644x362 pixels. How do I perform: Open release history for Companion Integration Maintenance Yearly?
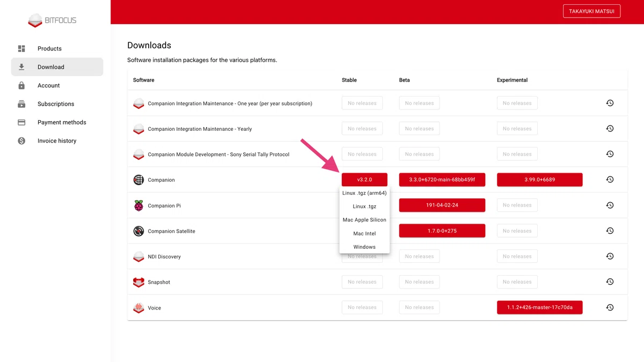pyautogui.click(x=610, y=129)
